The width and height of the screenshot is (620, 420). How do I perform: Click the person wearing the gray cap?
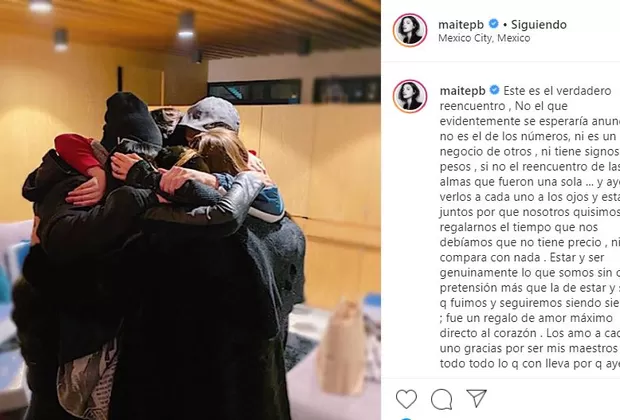coord(210,121)
